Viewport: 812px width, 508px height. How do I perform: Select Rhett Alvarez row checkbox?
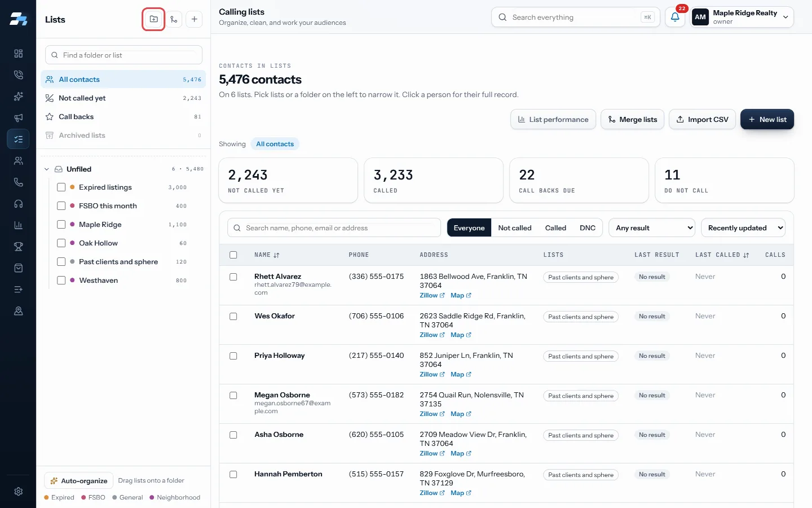coord(233,277)
